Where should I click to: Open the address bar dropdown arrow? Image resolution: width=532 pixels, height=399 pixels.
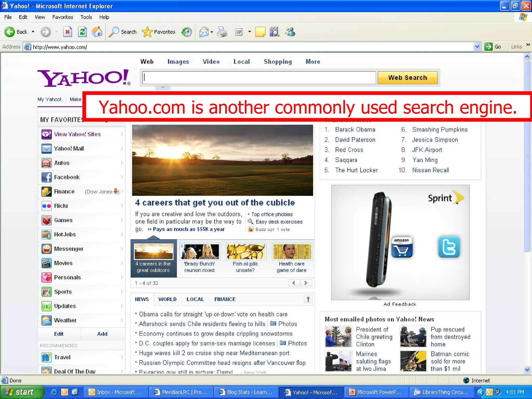pyautogui.click(x=477, y=47)
